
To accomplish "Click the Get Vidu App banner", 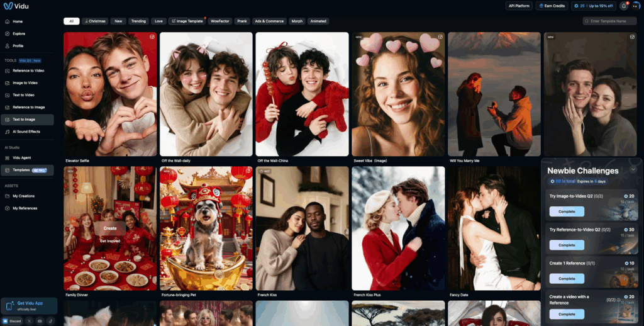I will click(x=29, y=306).
